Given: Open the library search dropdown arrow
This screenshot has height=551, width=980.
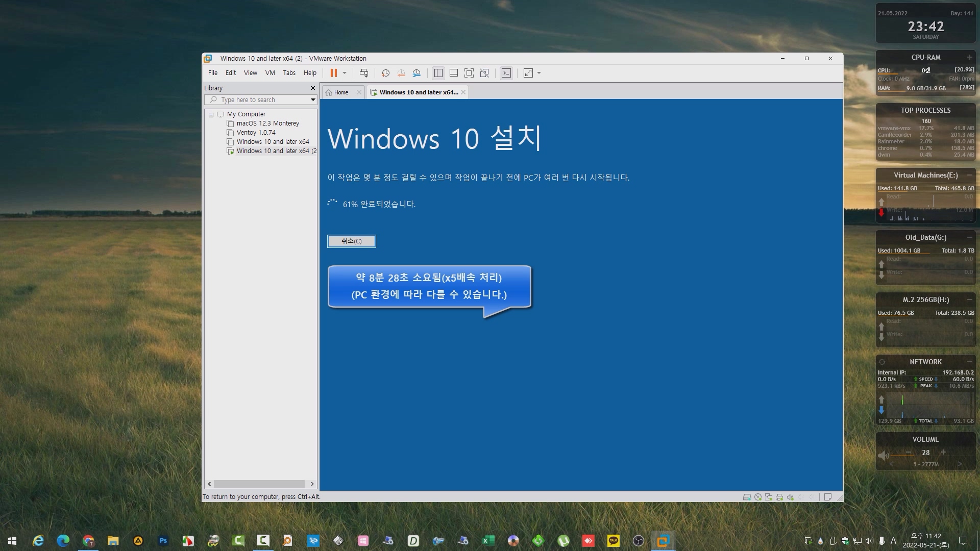Looking at the screenshot, I should (x=313, y=100).
